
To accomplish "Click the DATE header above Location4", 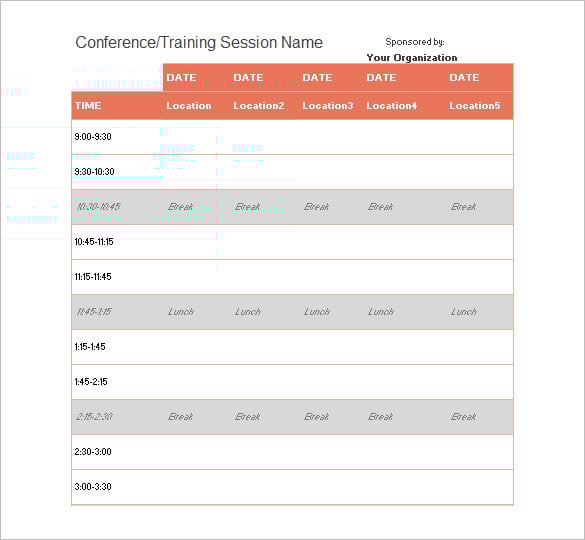I will (381, 78).
